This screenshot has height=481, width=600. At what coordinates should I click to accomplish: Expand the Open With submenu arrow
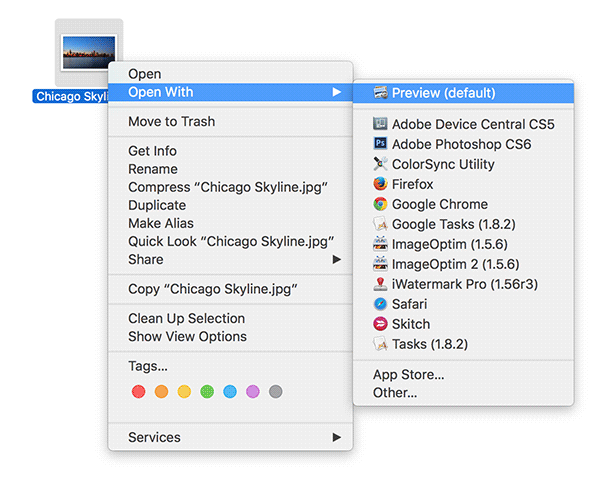pyautogui.click(x=336, y=92)
